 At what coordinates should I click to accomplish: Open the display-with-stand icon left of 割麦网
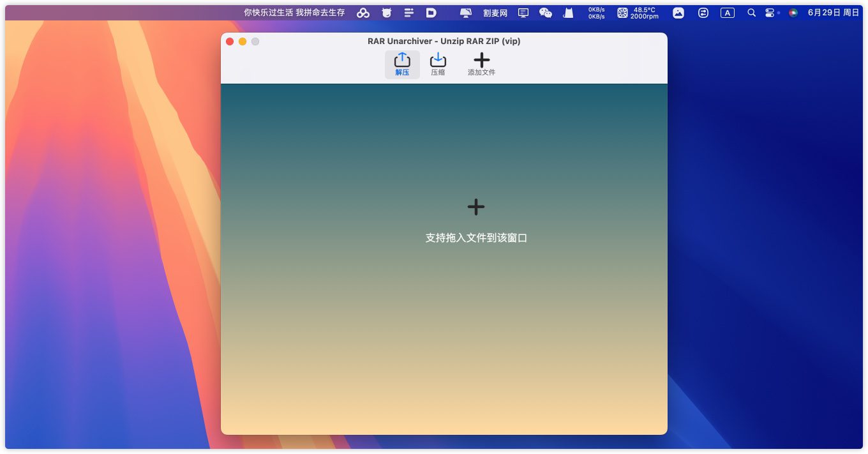click(466, 13)
